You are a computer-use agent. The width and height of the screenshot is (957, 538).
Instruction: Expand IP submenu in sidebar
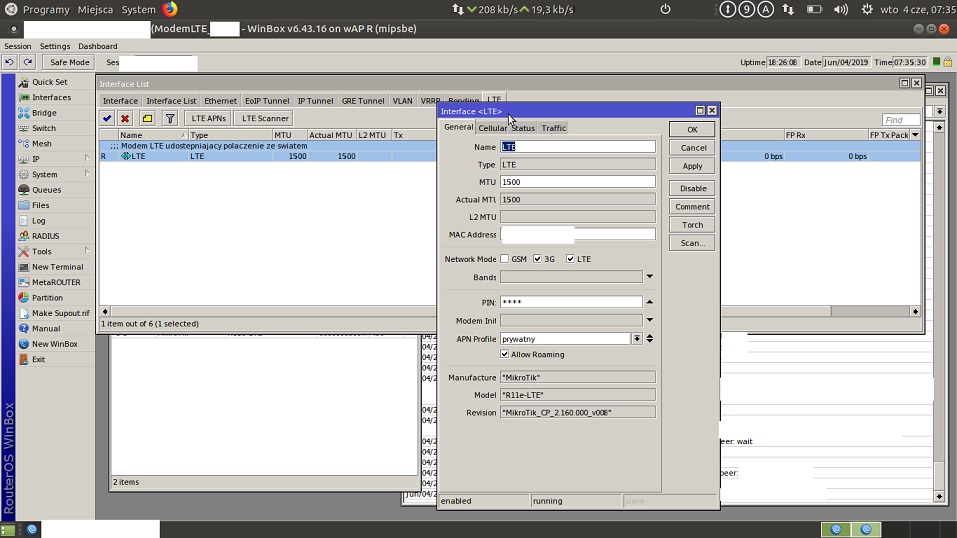pos(87,159)
